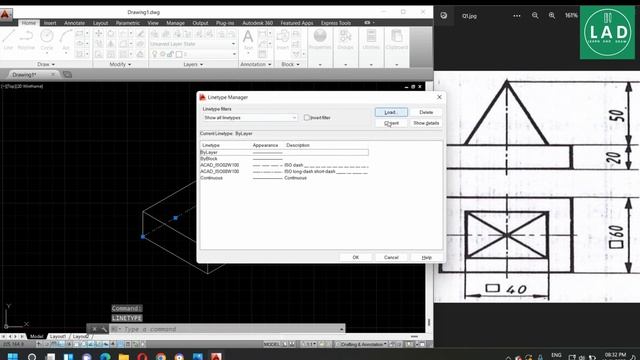Screen dimensions: 640x360
Task: Click zoom out icon in image viewer
Action: pos(535,16)
